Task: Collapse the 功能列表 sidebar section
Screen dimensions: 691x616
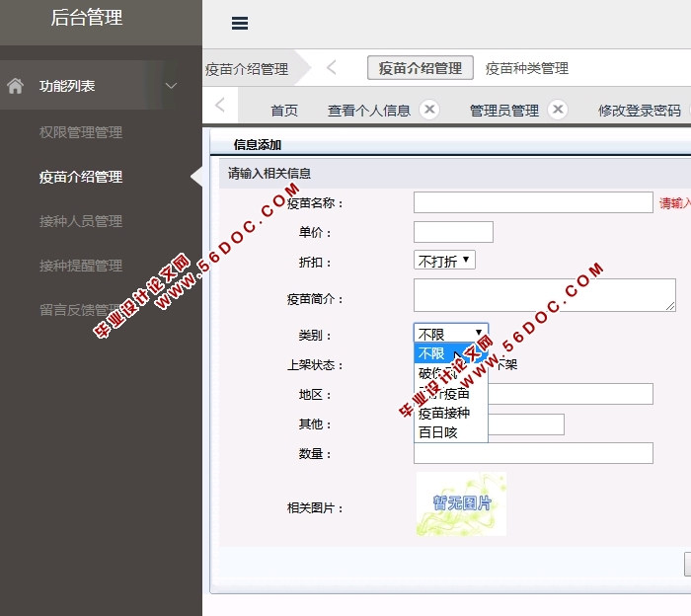Action: 171,86
